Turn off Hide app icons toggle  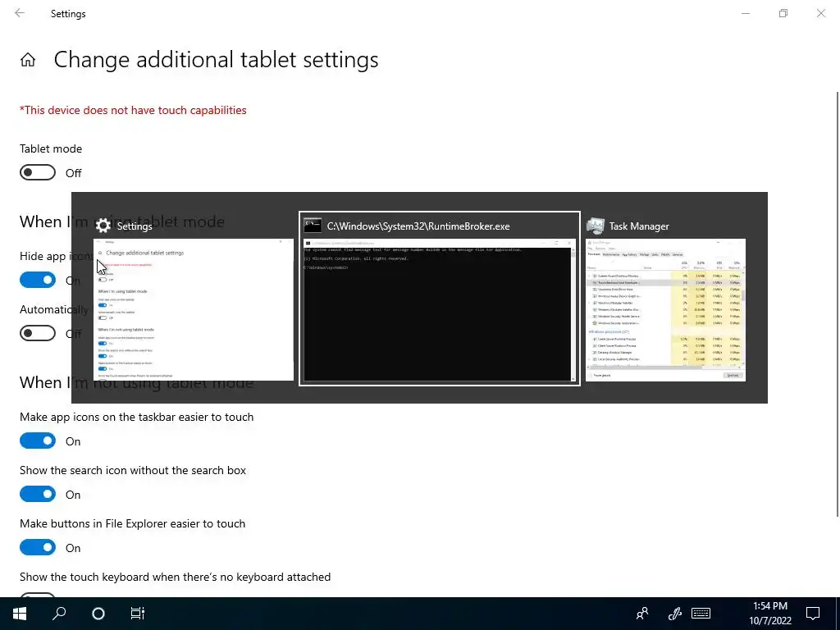38,280
